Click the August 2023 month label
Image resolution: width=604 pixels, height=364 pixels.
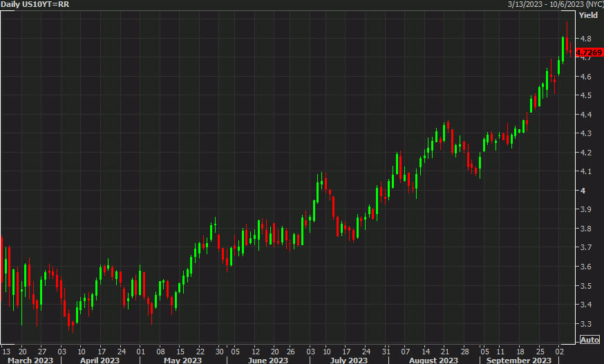pyautogui.click(x=433, y=360)
